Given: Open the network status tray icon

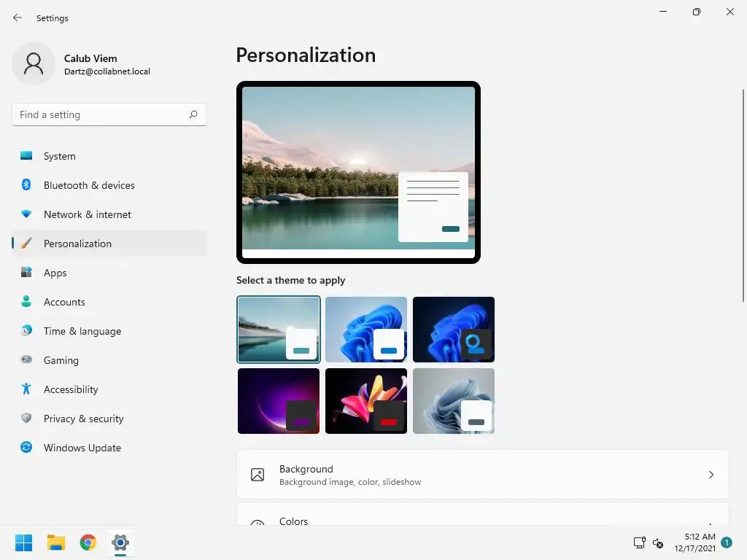Looking at the screenshot, I should click(639, 542).
